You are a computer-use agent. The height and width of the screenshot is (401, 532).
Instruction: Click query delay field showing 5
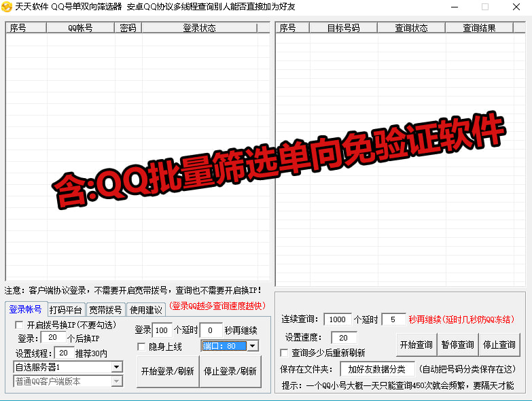coord(393,319)
